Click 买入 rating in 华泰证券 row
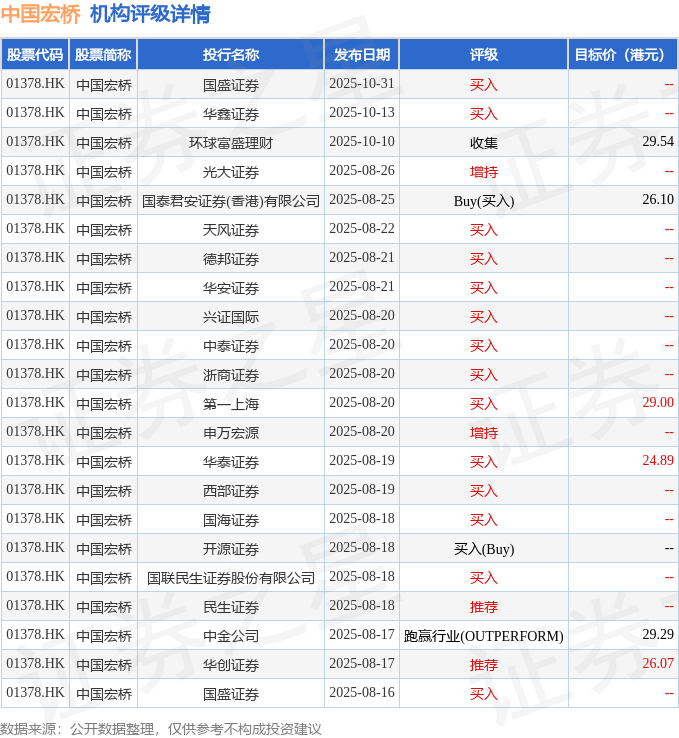 (484, 462)
